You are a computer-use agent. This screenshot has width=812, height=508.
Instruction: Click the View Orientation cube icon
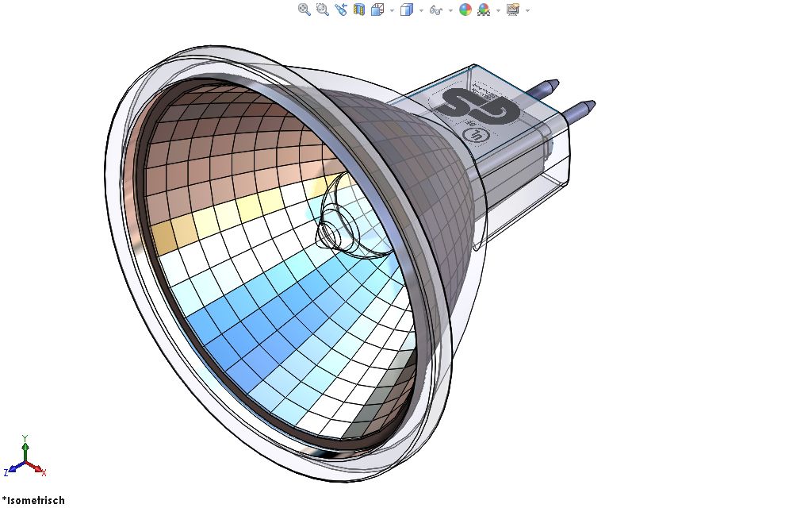click(x=377, y=10)
